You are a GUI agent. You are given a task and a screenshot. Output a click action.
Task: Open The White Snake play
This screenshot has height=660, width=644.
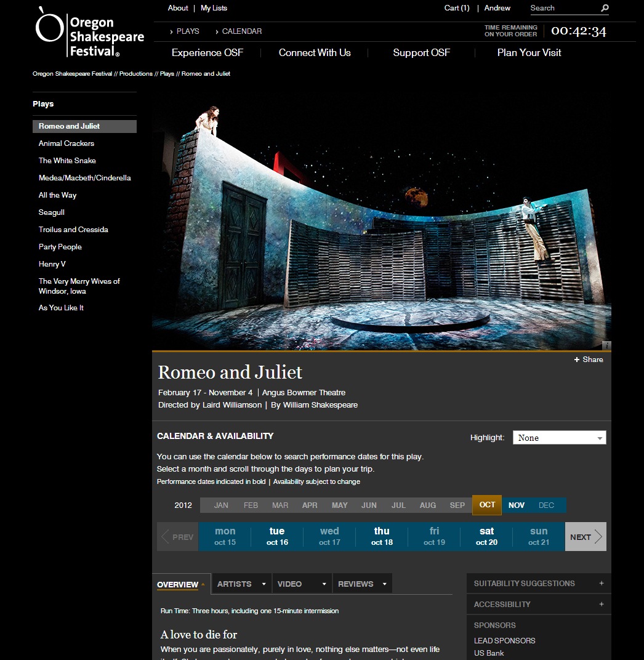pyautogui.click(x=67, y=161)
